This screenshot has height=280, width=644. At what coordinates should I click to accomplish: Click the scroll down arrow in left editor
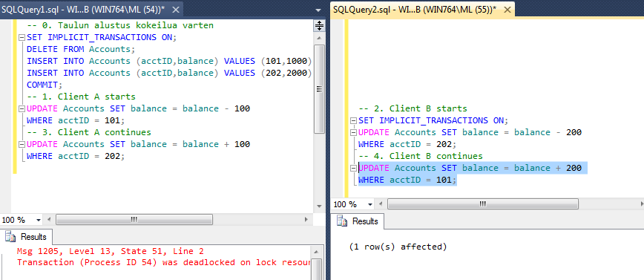click(x=319, y=206)
